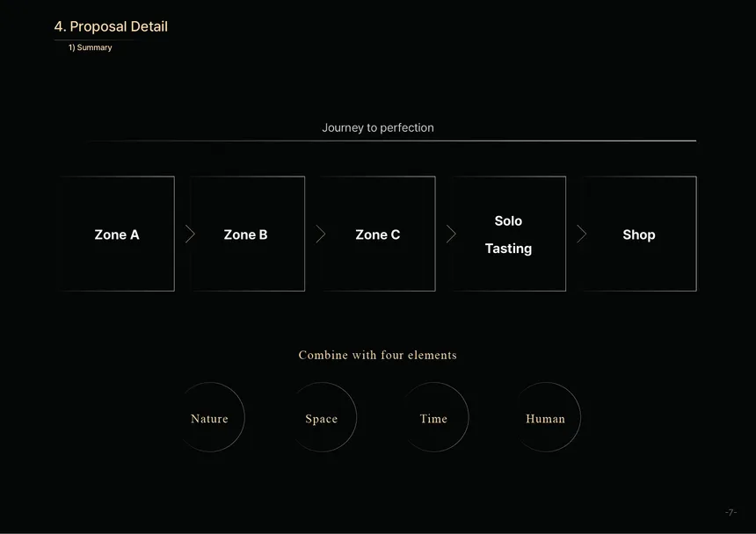The image size is (756, 534).
Task: Click the Zone B box
Action: [247, 234]
